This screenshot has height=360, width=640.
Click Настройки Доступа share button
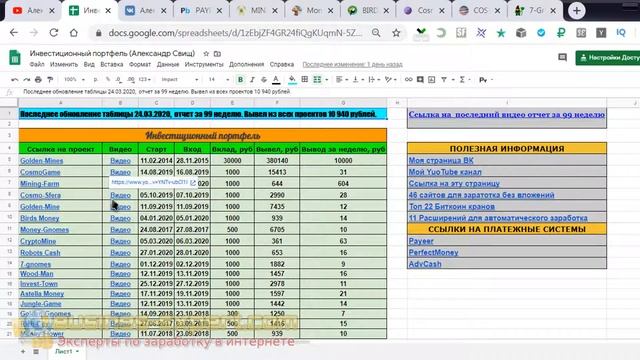[x=608, y=58]
